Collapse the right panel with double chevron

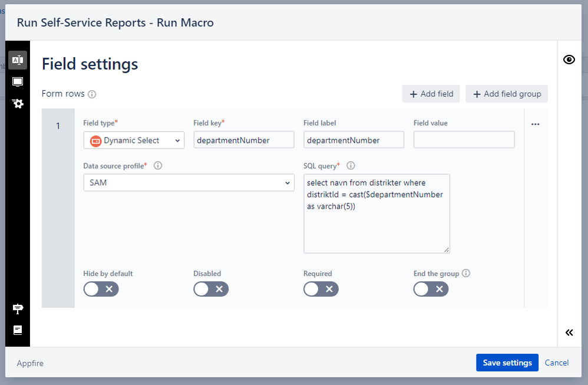pos(569,333)
